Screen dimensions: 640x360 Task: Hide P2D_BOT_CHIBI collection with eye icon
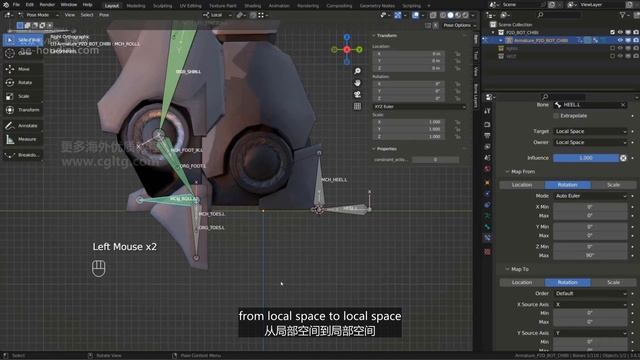tap(620, 32)
